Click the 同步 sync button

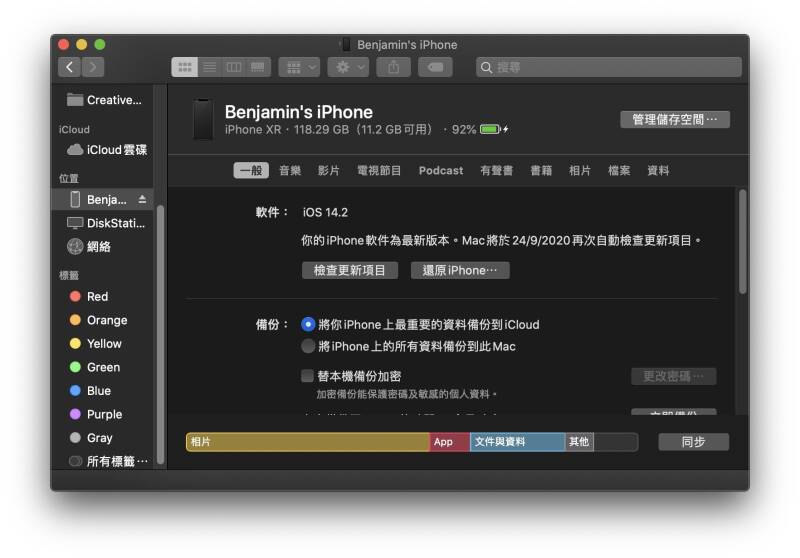coord(693,442)
